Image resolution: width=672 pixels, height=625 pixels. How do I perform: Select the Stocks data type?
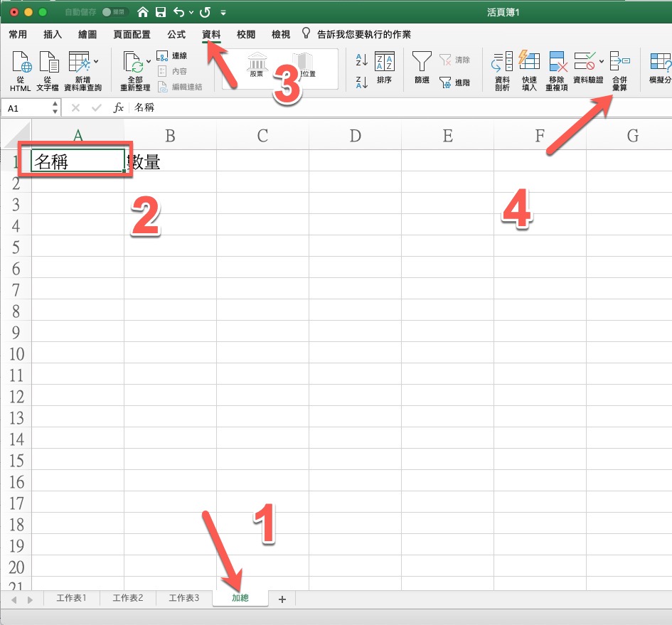pyautogui.click(x=257, y=65)
